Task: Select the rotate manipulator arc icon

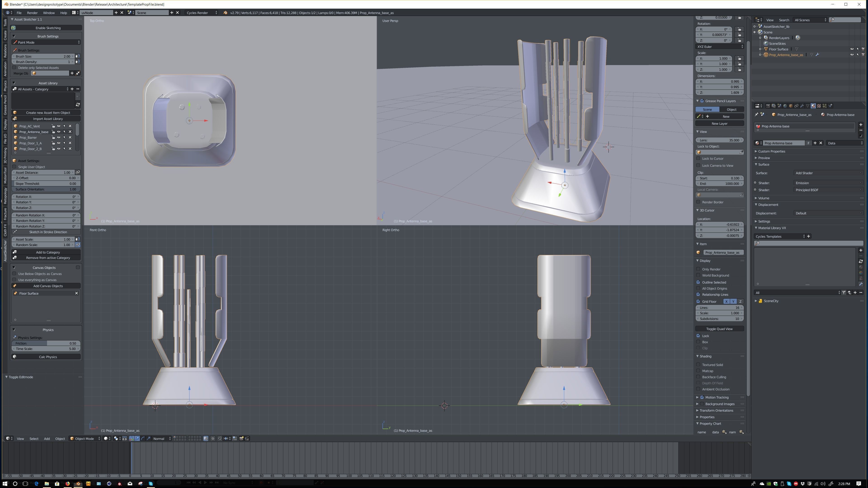Action: pyautogui.click(x=143, y=439)
